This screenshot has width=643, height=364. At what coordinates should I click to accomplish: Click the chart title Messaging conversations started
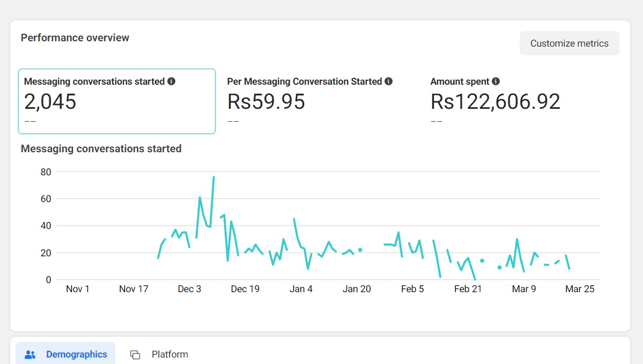click(101, 149)
